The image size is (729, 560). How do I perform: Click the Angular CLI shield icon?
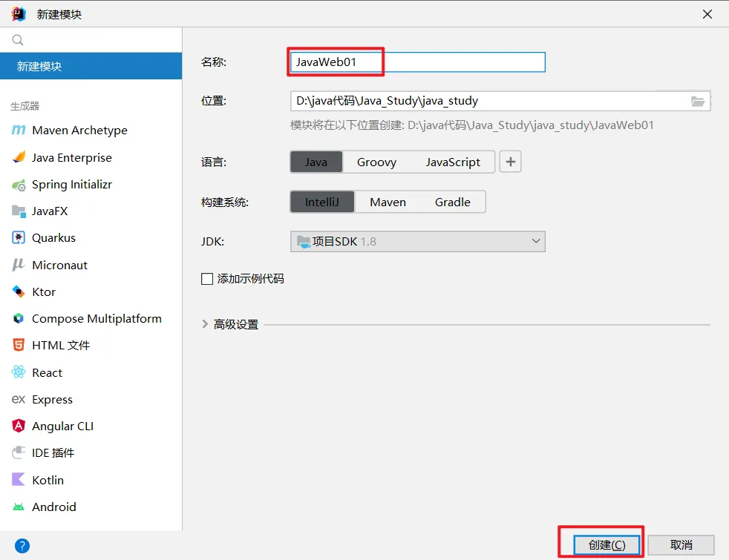coord(18,426)
